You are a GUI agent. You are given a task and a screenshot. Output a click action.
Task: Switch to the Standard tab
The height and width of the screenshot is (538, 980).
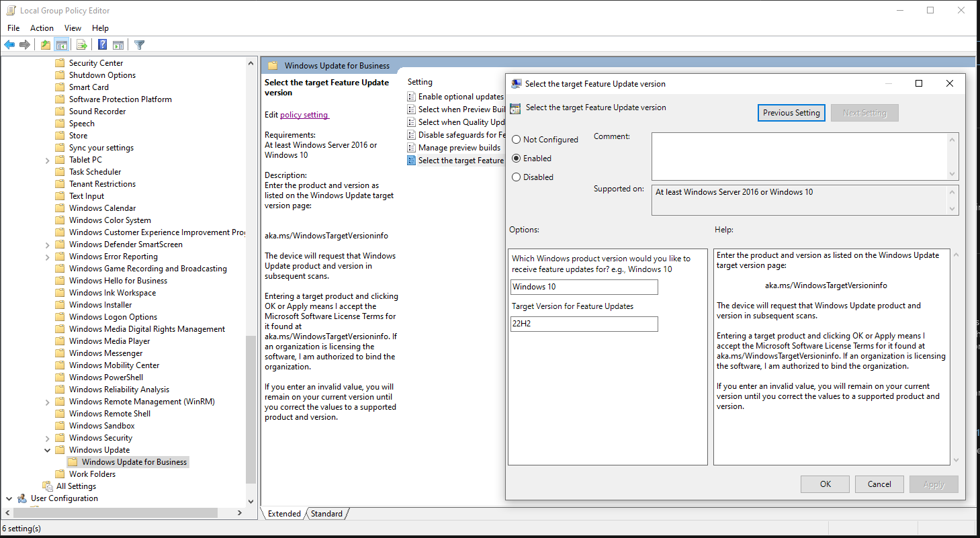pos(327,514)
